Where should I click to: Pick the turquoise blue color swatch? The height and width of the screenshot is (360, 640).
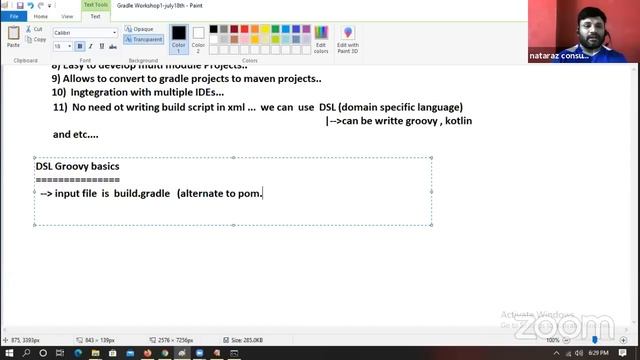click(286, 29)
